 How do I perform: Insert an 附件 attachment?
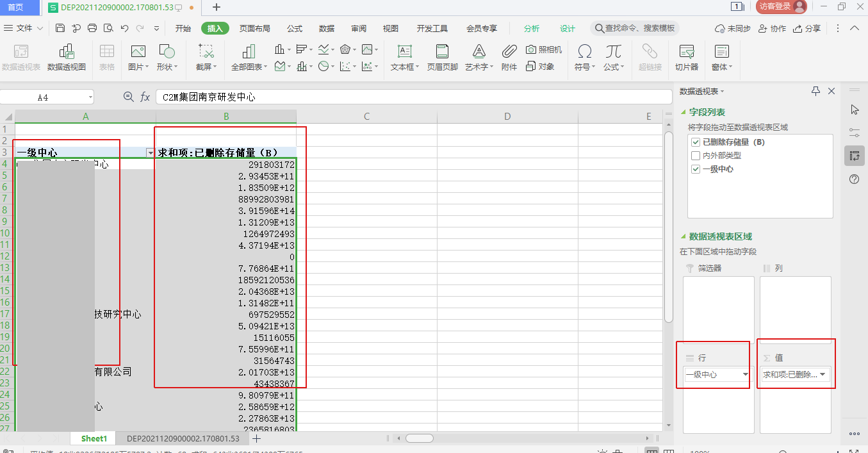(x=509, y=57)
